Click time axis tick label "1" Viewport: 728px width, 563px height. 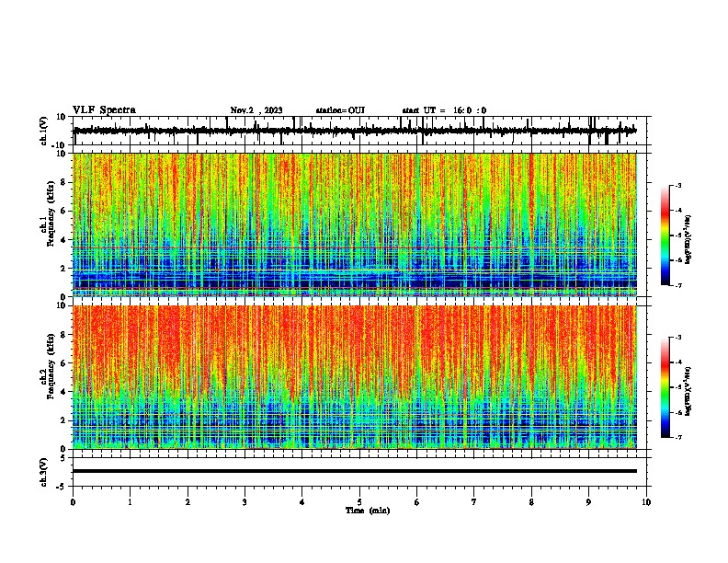point(131,502)
